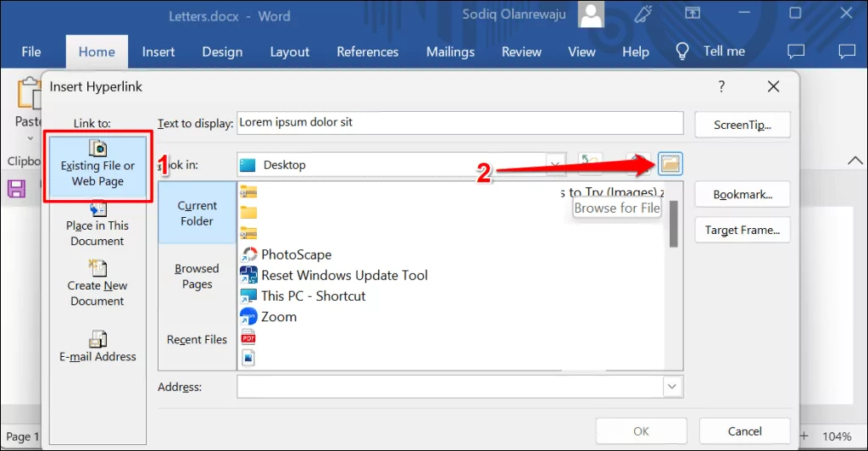Select the image file icon below PDF
Viewport: 868px width, 451px height.
pyautogui.click(x=248, y=358)
